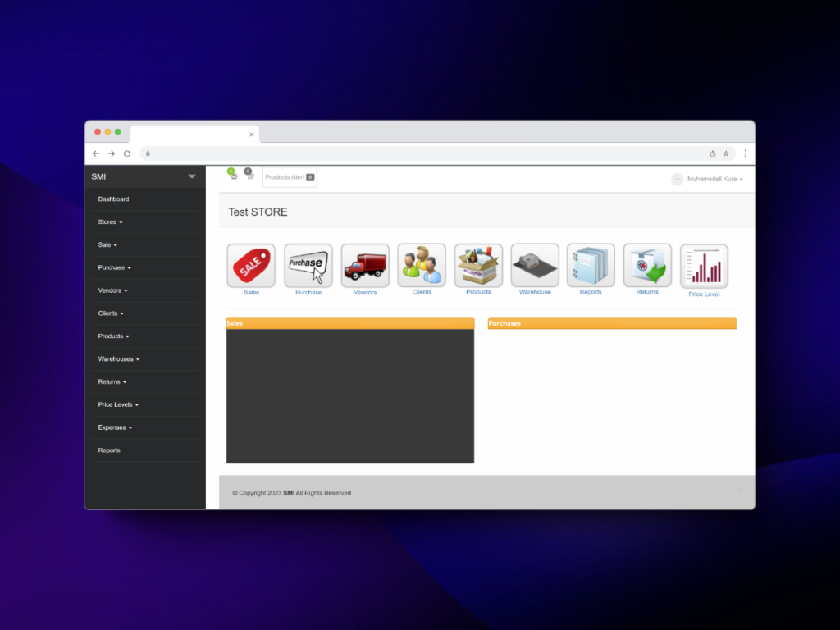Viewport: 840px width, 630px height.
Task: Expand the Clients sidebar menu
Action: point(111,313)
